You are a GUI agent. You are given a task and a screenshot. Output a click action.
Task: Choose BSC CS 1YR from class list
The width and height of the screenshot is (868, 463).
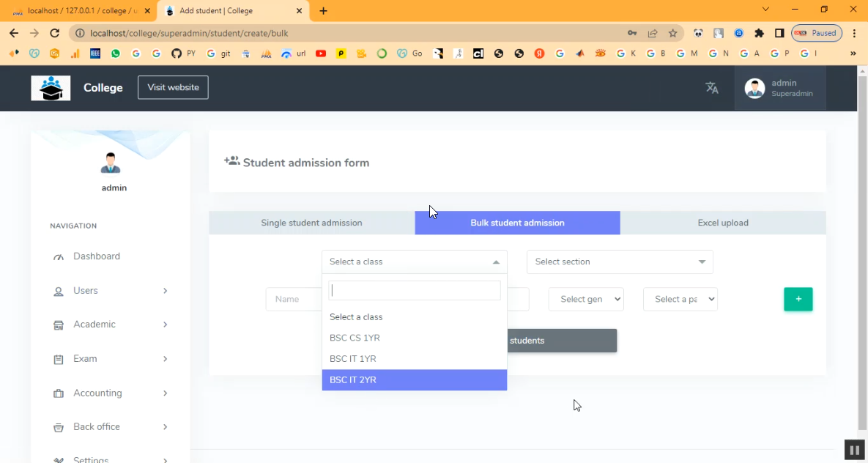point(415,338)
